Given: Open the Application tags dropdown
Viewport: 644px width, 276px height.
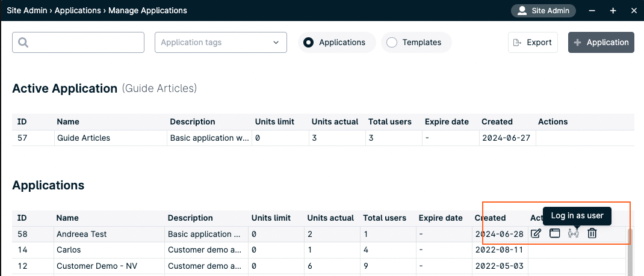Looking at the screenshot, I should click(220, 42).
